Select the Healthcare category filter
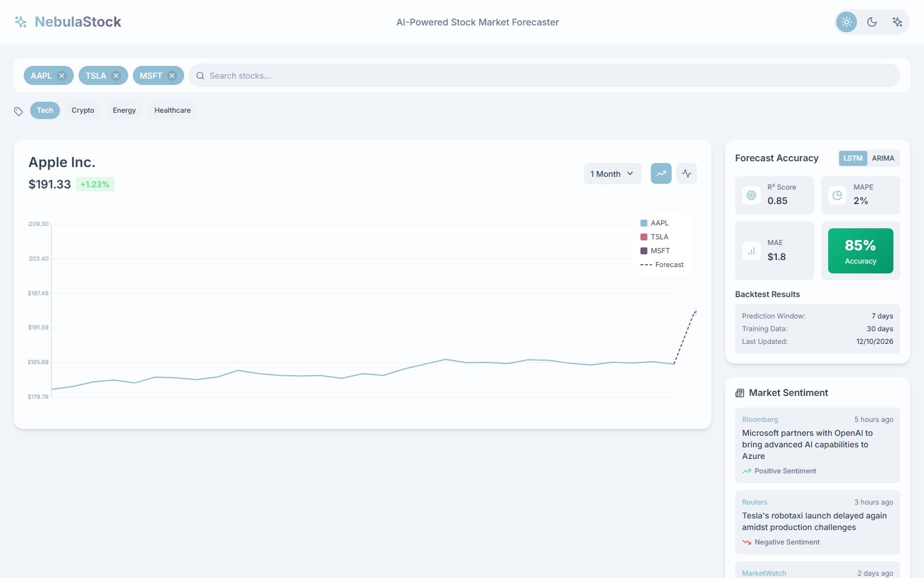Viewport: 924px width, 578px height. click(173, 110)
